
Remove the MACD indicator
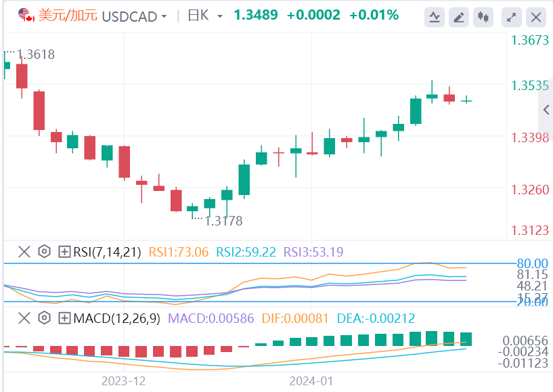click(x=24, y=318)
